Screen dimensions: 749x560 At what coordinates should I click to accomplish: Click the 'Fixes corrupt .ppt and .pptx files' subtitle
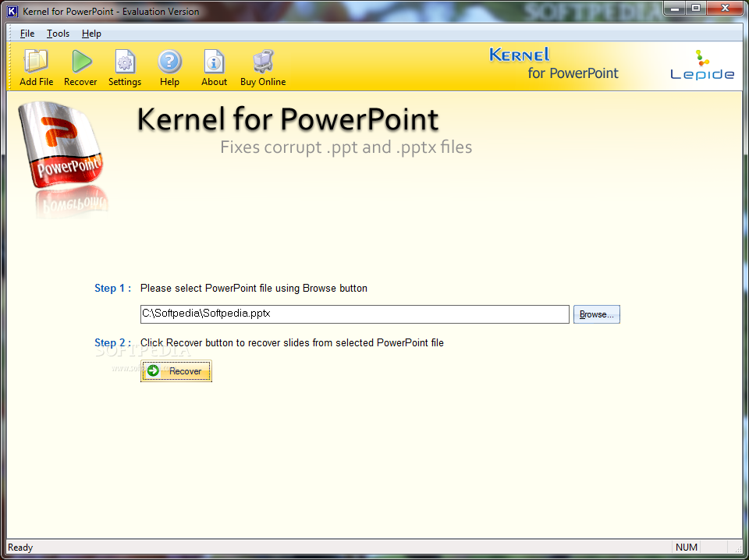click(x=346, y=147)
